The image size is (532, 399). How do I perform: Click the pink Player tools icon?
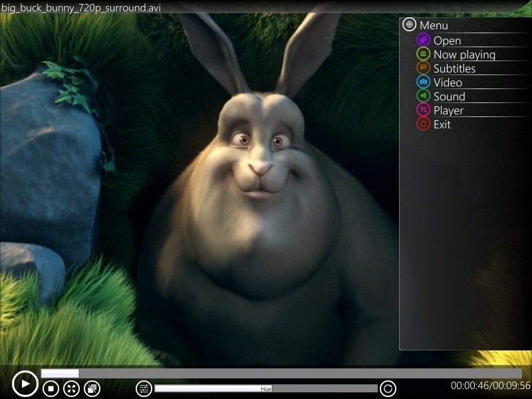[x=423, y=110]
